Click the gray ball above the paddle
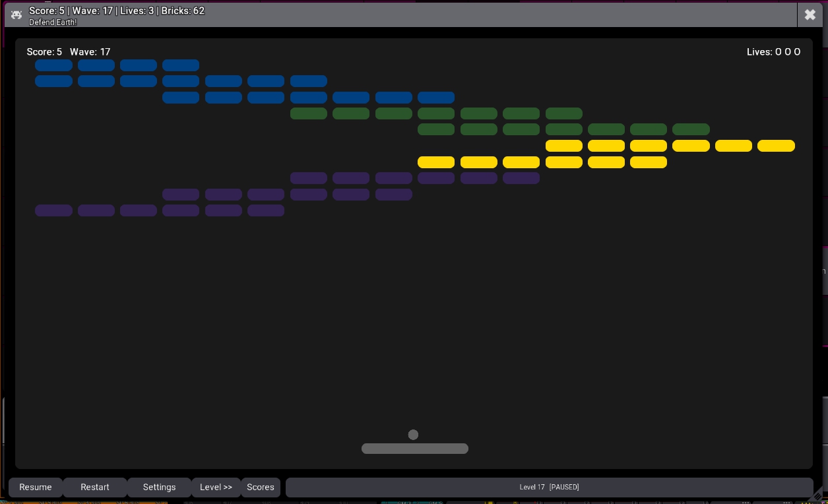This screenshot has height=504, width=828. click(x=413, y=435)
